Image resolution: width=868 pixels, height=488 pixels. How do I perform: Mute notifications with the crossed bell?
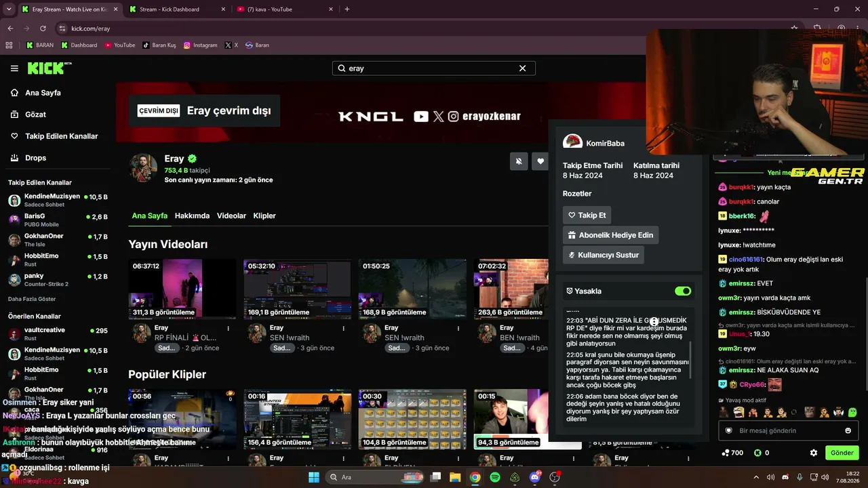pyautogui.click(x=519, y=161)
